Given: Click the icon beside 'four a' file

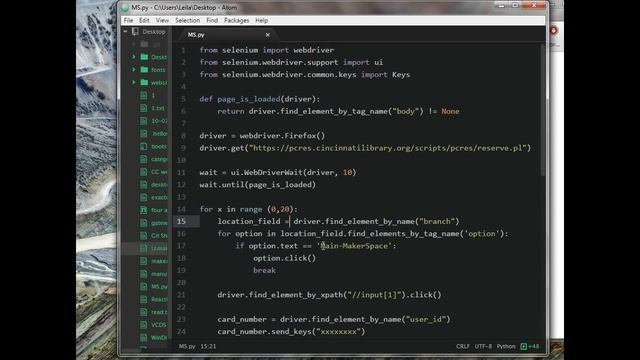Looking at the screenshot, I should click(x=144, y=210).
